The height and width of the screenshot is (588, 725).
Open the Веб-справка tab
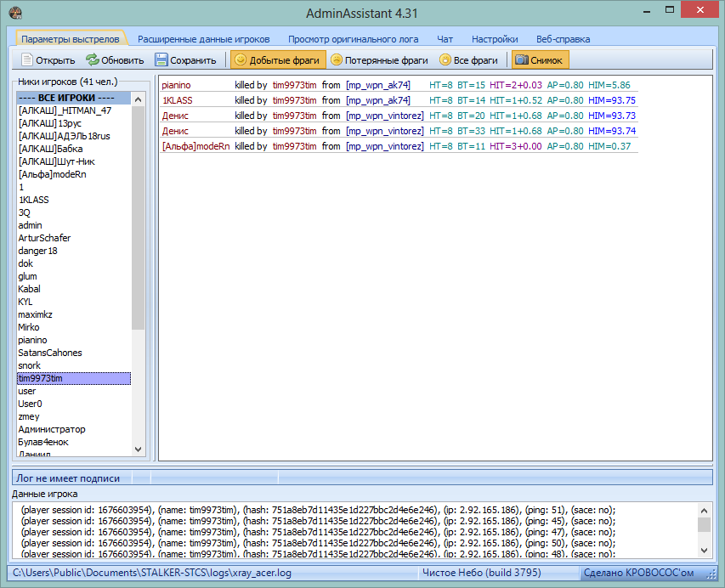[563, 39]
